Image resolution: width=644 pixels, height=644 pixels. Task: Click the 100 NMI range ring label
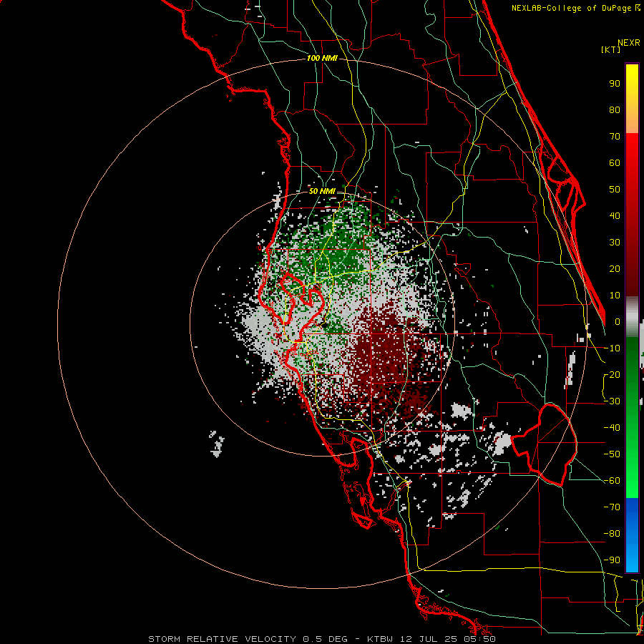322,59
